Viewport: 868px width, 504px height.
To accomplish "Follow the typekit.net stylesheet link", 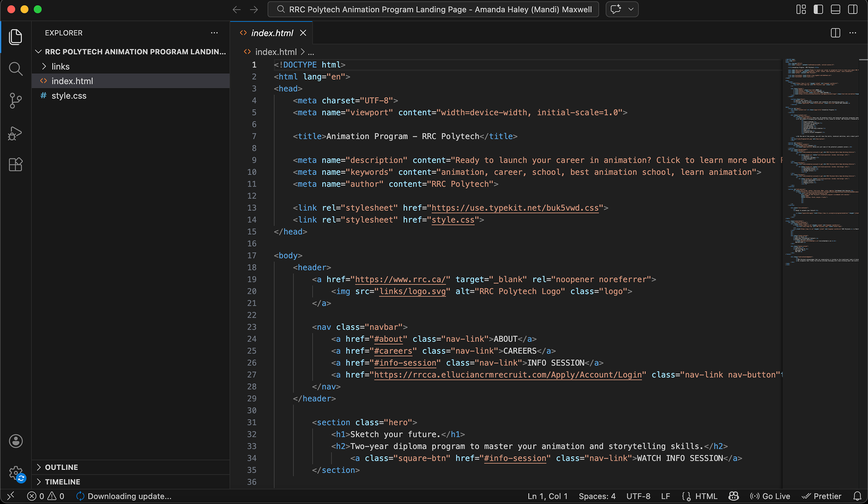I will (x=515, y=208).
